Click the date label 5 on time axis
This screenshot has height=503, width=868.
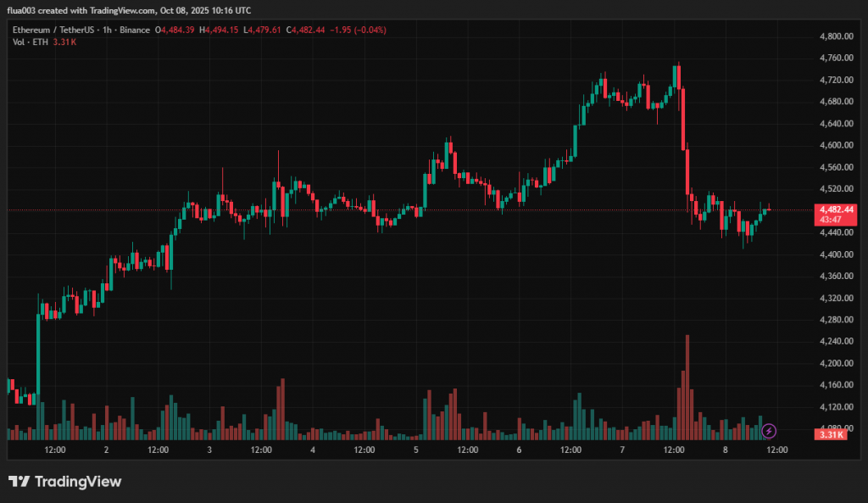coord(416,450)
